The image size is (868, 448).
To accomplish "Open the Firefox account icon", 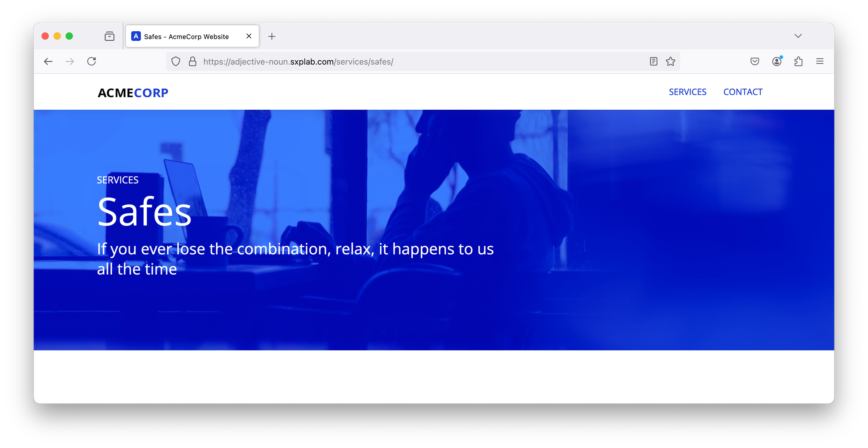I will pyautogui.click(x=777, y=62).
